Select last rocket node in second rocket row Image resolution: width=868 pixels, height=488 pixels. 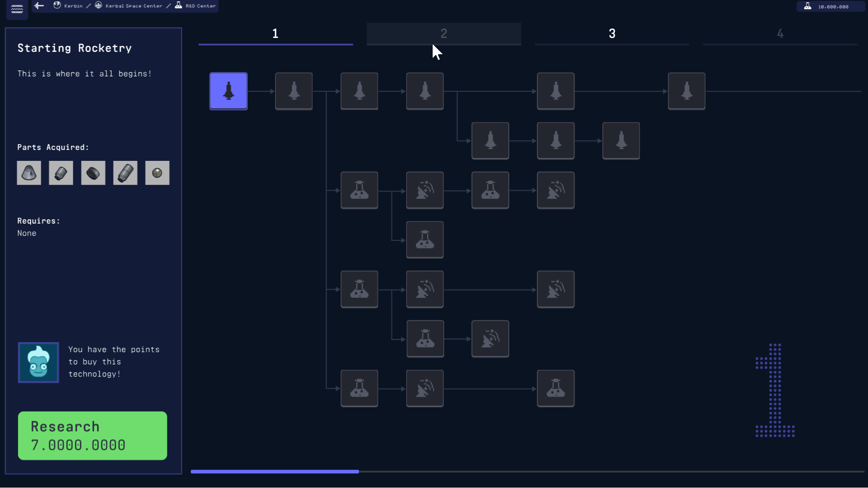pyautogui.click(x=621, y=141)
